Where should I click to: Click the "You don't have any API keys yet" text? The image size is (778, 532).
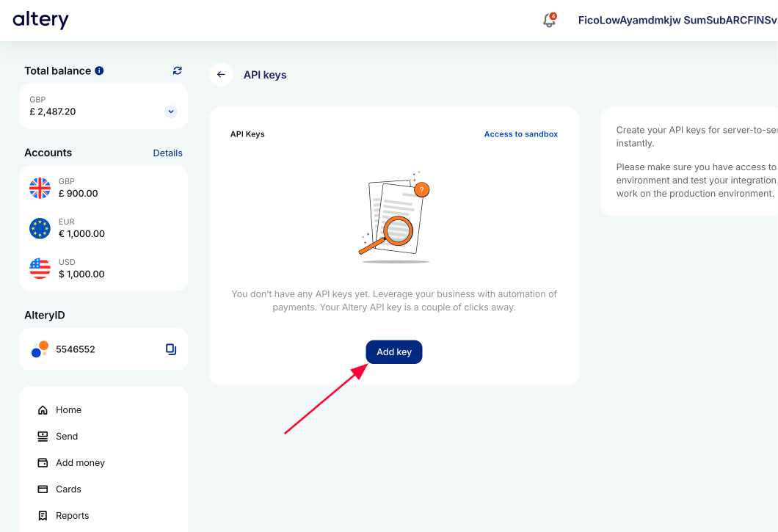(x=394, y=301)
